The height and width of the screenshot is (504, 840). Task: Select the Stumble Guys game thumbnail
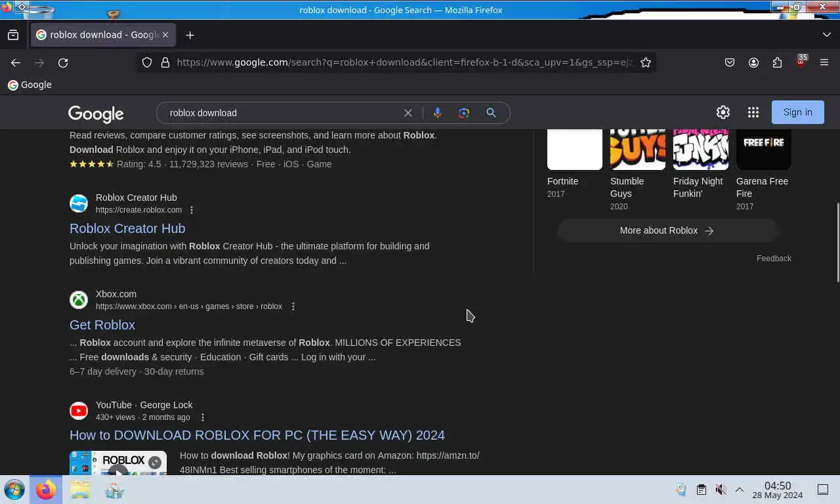click(x=638, y=149)
